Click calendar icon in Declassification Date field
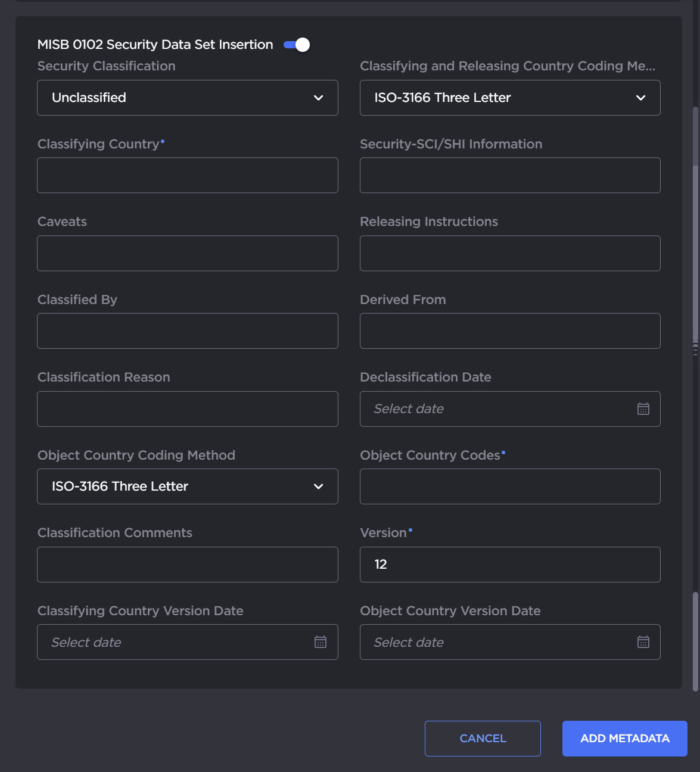Screen dimensions: 700x772 click(x=643, y=409)
